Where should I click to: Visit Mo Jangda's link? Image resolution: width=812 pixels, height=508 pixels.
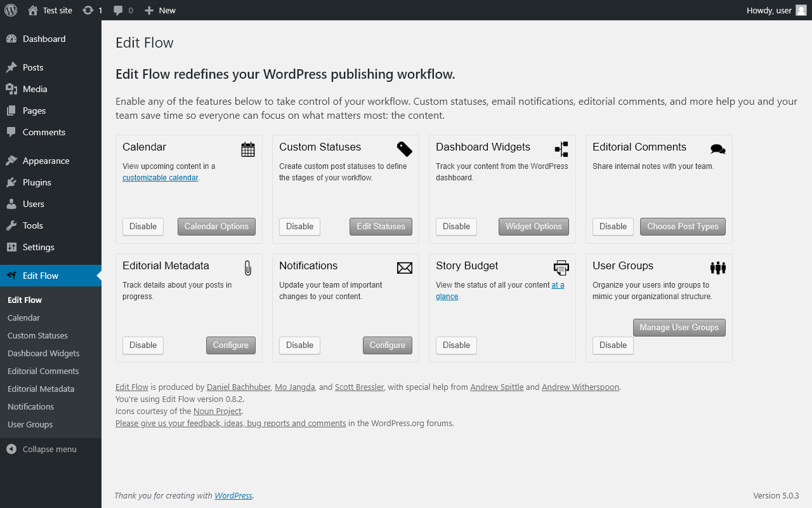pyautogui.click(x=295, y=387)
